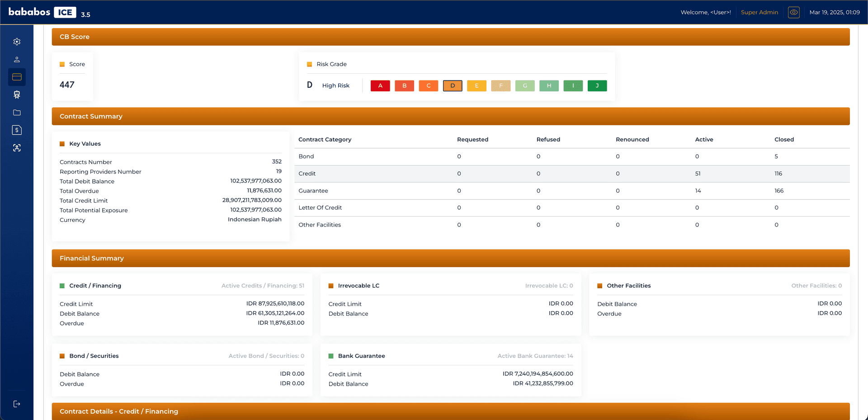Select the highlighted credit card sidebar icon
The image size is (868, 420).
point(17,77)
